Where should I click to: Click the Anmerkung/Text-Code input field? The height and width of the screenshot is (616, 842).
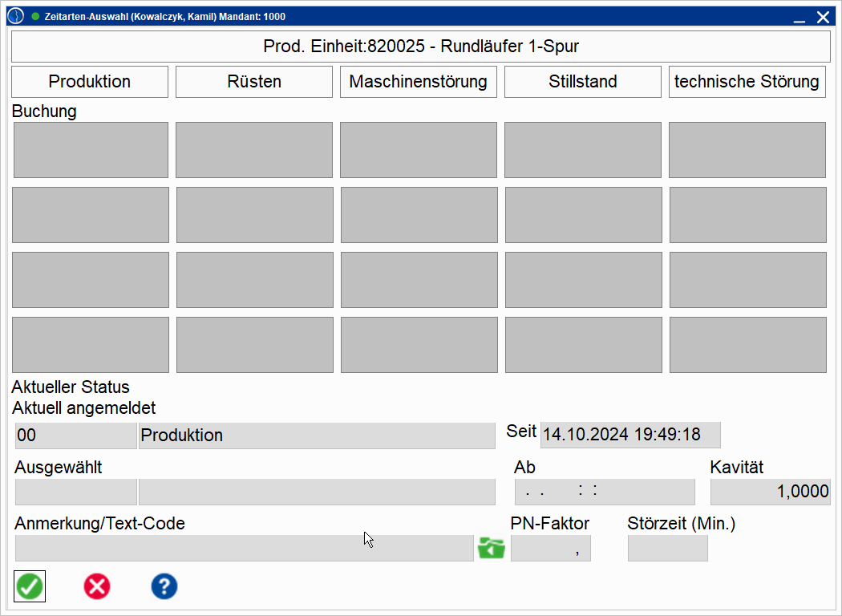click(244, 549)
